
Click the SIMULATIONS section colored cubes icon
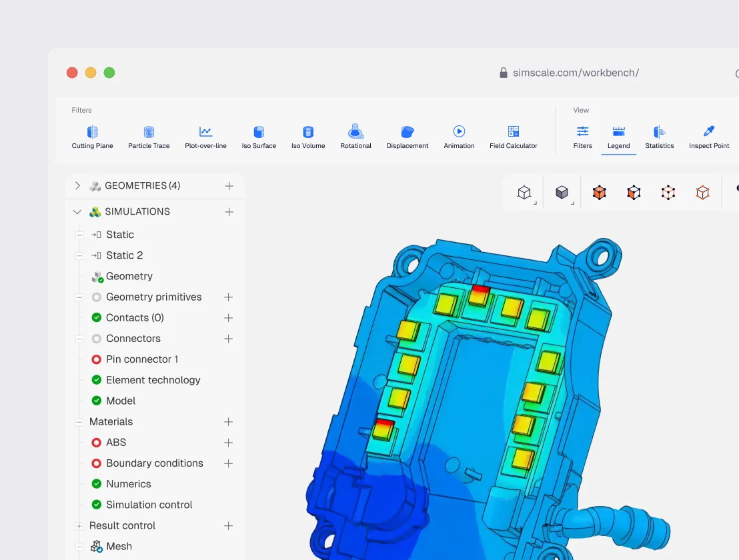[95, 212]
